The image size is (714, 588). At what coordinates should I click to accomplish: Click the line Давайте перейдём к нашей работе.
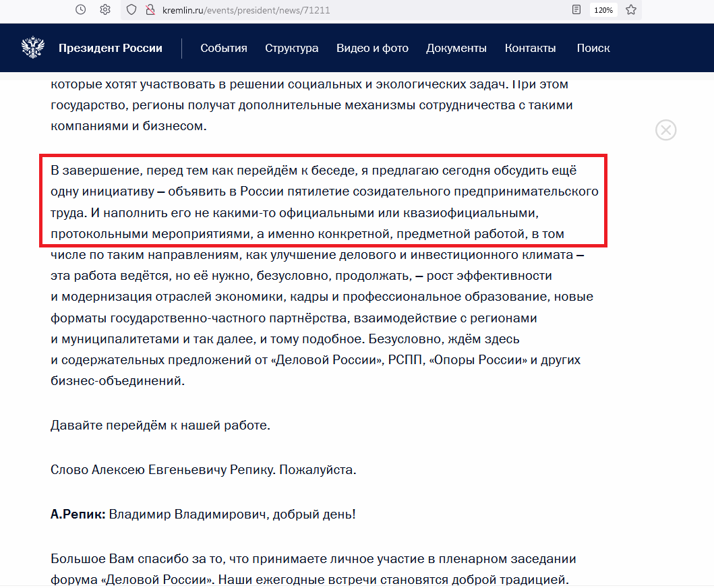point(160,425)
